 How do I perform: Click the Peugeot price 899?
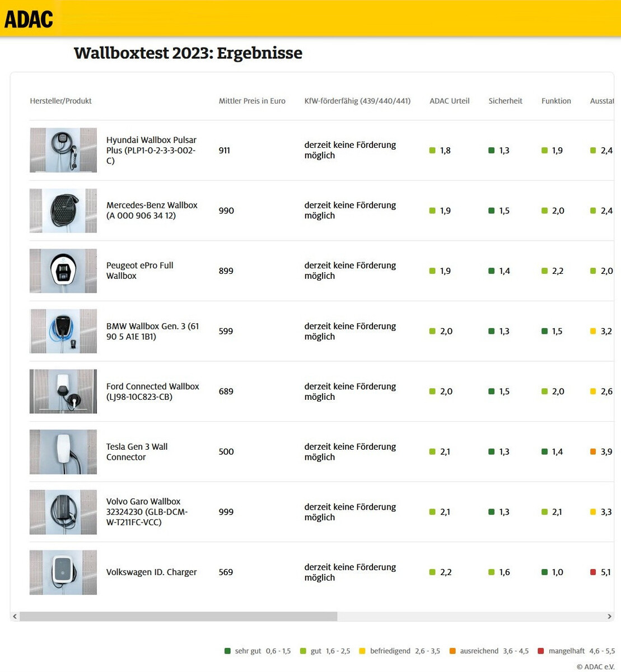click(226, 270)
